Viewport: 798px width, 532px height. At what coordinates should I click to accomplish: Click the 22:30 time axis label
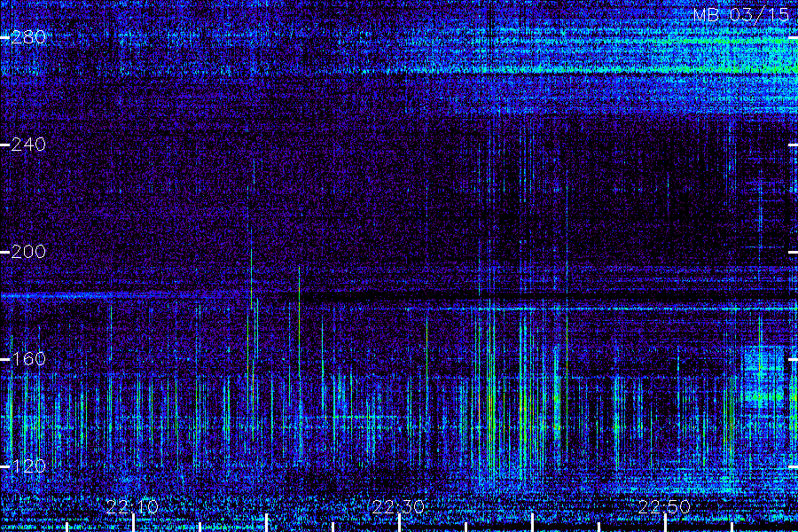click(398, 507)
